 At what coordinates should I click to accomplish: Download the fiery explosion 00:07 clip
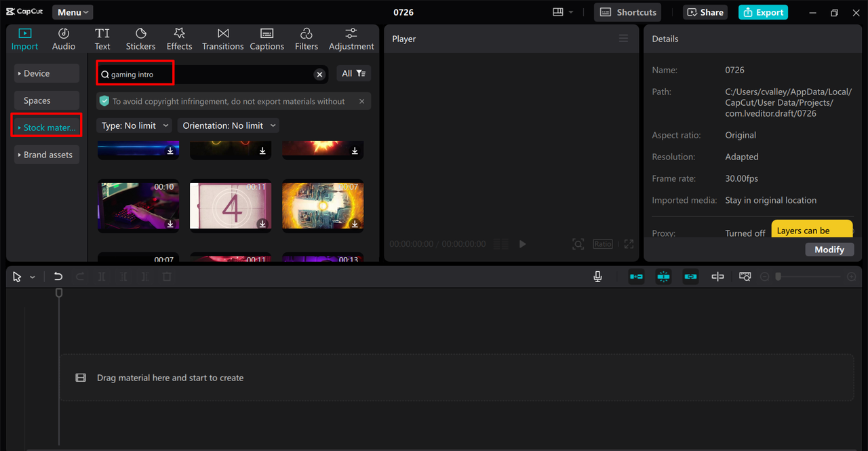tap(355, 224)
